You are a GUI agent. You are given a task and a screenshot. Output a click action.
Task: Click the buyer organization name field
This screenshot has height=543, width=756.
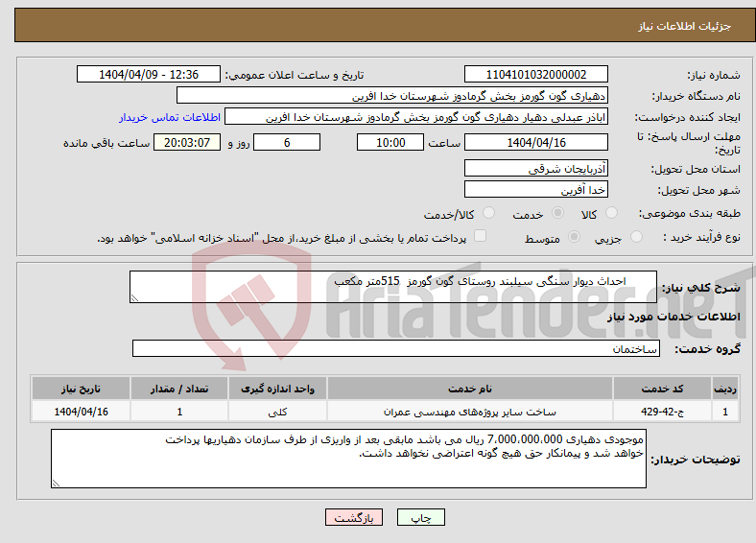click(392, 96)
